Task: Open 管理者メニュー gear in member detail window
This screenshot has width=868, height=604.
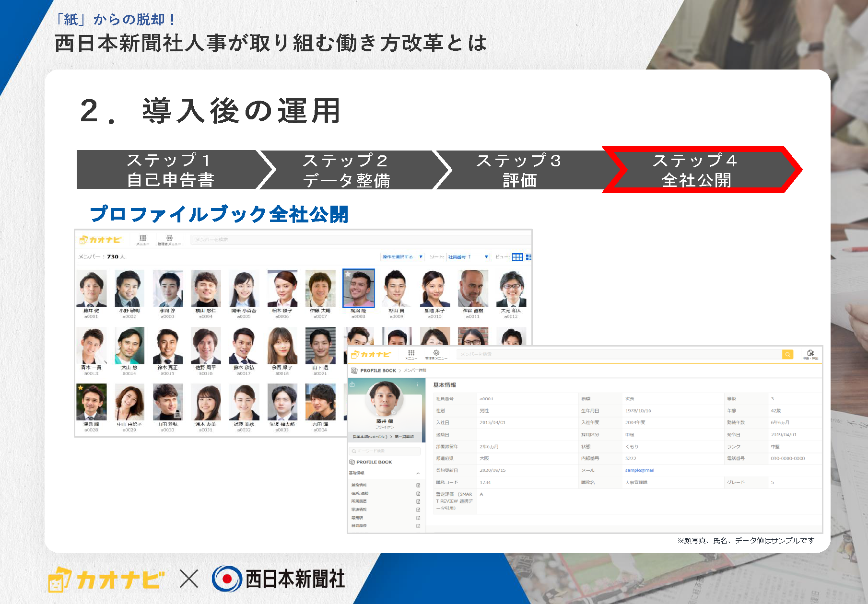Action: coord(436,352)
